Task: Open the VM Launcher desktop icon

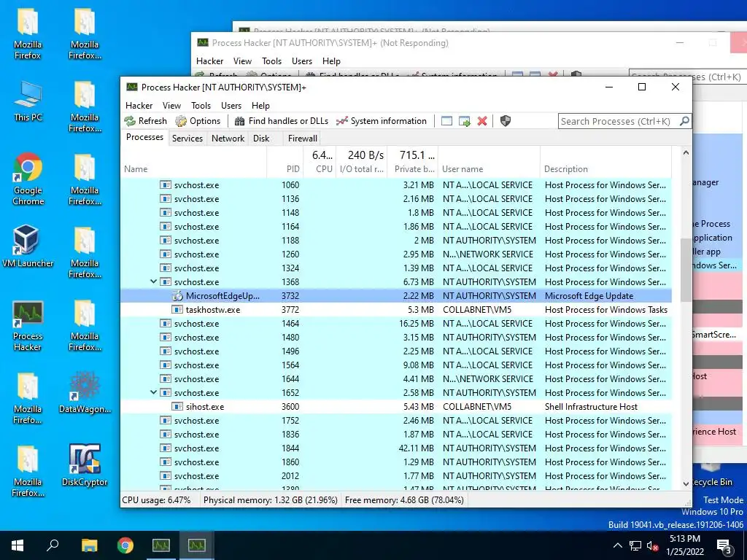Action: pyautogui.click(x=28, y=246)
